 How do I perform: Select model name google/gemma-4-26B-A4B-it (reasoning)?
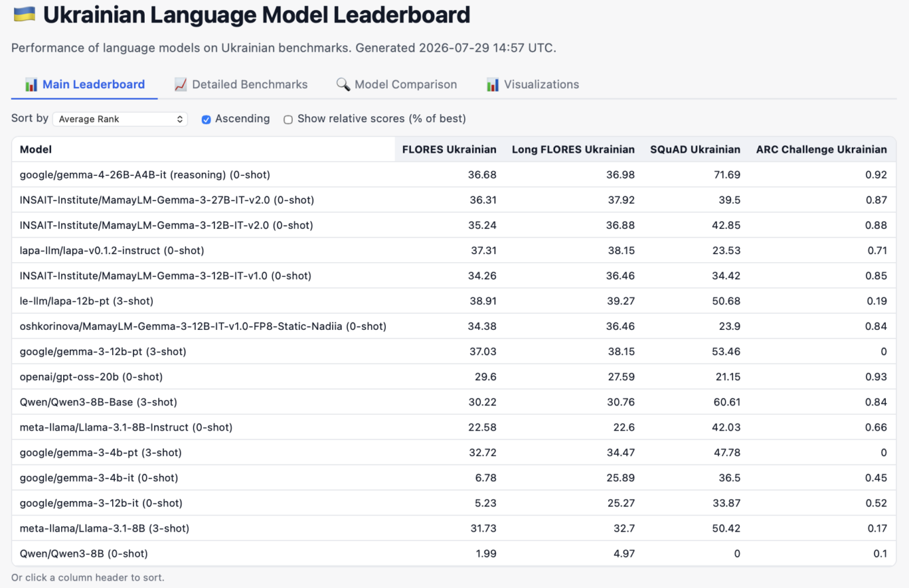[x=145, y=174]
